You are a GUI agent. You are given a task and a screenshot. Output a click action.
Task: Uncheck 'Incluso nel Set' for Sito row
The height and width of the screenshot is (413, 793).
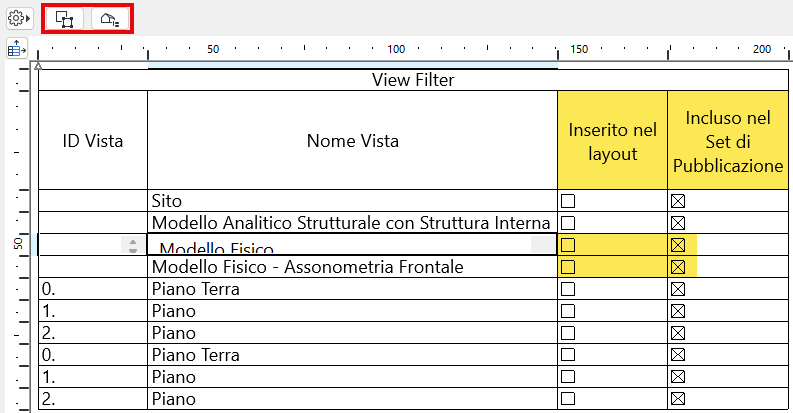tap(677, 201)
